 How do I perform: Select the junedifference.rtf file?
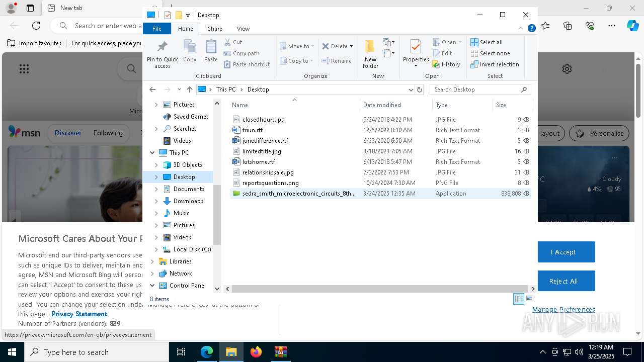[x=265, y=141]
